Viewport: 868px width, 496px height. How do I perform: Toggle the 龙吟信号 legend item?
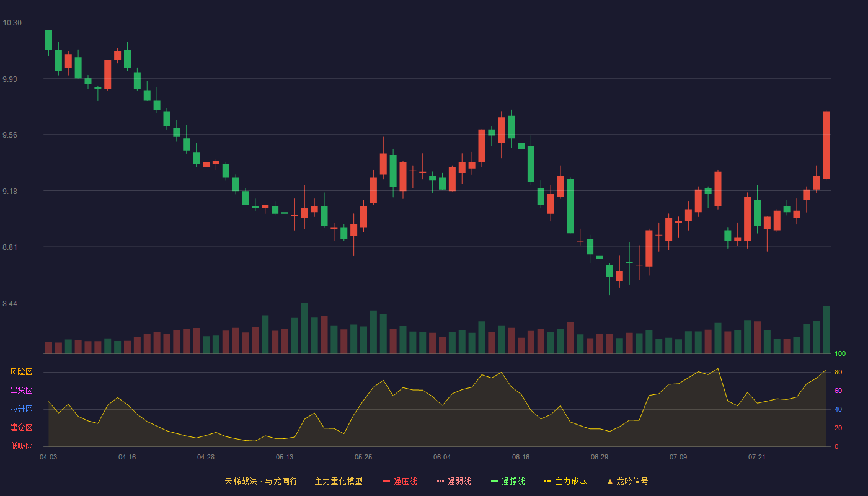tap(627, 481)
